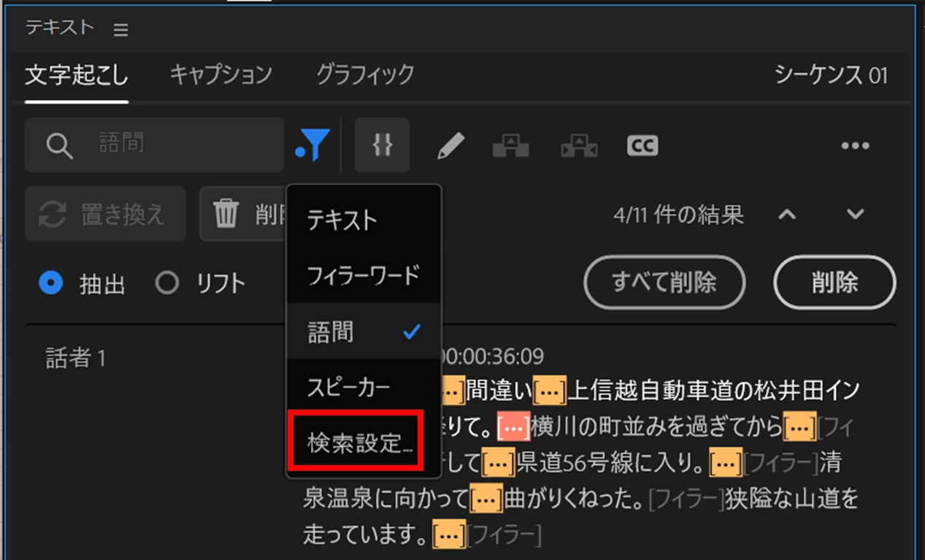Switch to the 文字起こし tab
The height and width of the screenshot is (560, 925).
click(77, 74)
